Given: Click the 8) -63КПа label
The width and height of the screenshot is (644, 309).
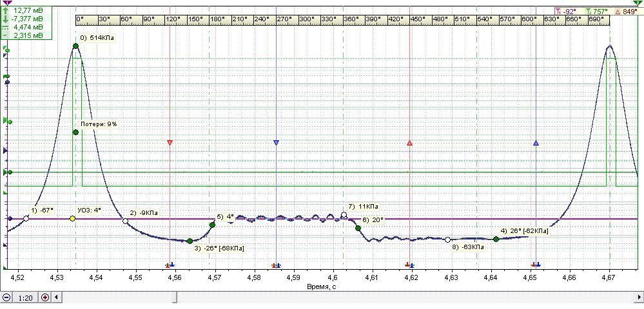Looking at the screenshot, I should click(467, 247).
